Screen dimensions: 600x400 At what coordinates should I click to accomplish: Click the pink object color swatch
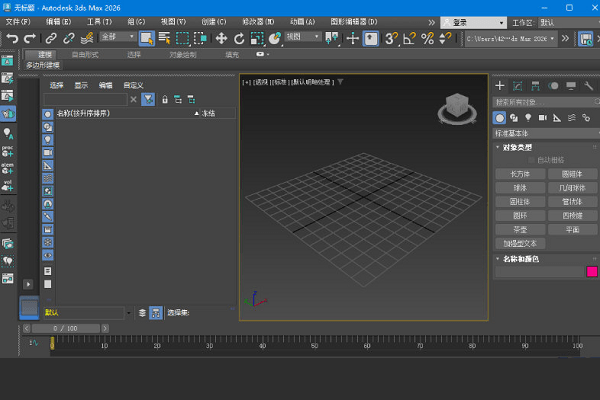[x=592, y=271]
